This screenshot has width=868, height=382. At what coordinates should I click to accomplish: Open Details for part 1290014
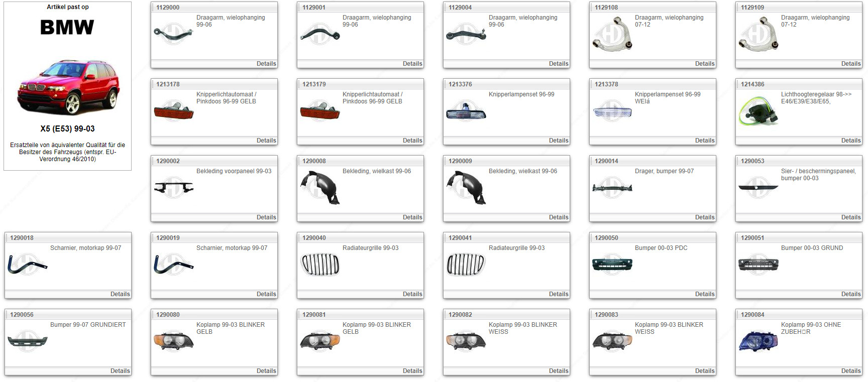705,217
